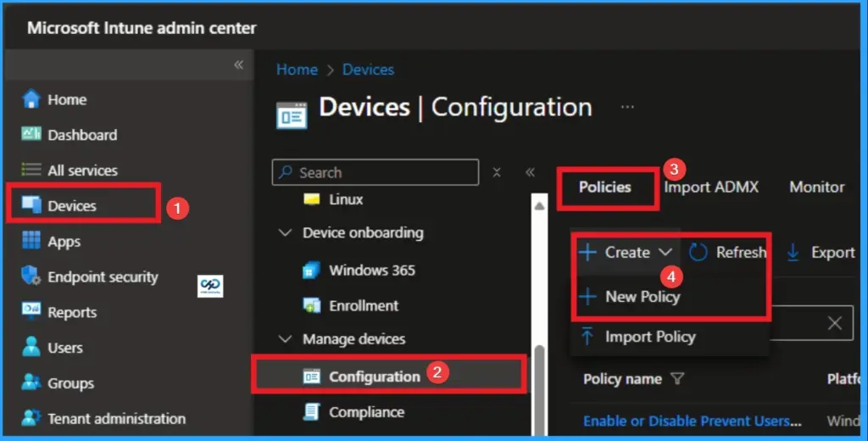Choose New Policy from Create menu
Viewport: 868px width, 441px height.
click(643, 296)
